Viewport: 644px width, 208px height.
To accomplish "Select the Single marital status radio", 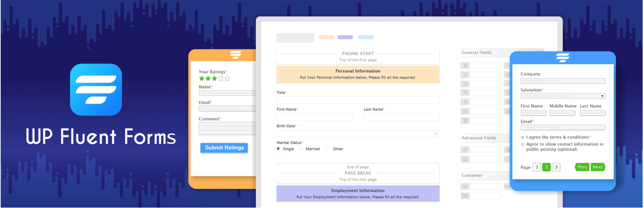I will [278, 149].
